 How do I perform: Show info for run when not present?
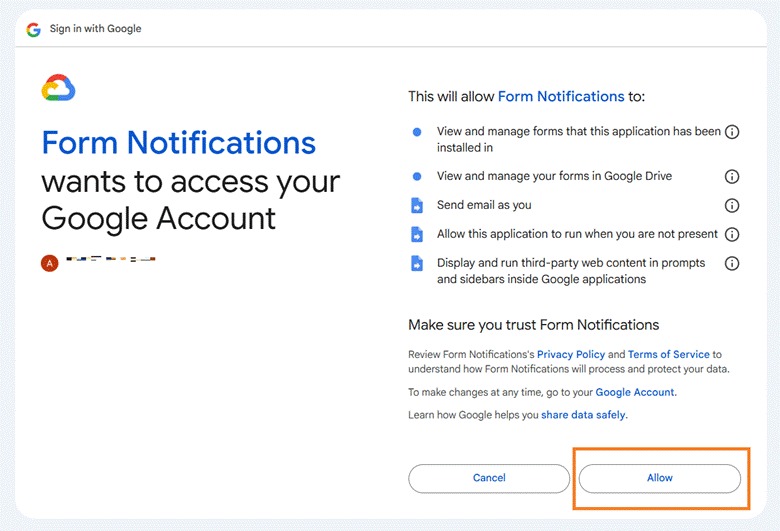pos(732,234)
